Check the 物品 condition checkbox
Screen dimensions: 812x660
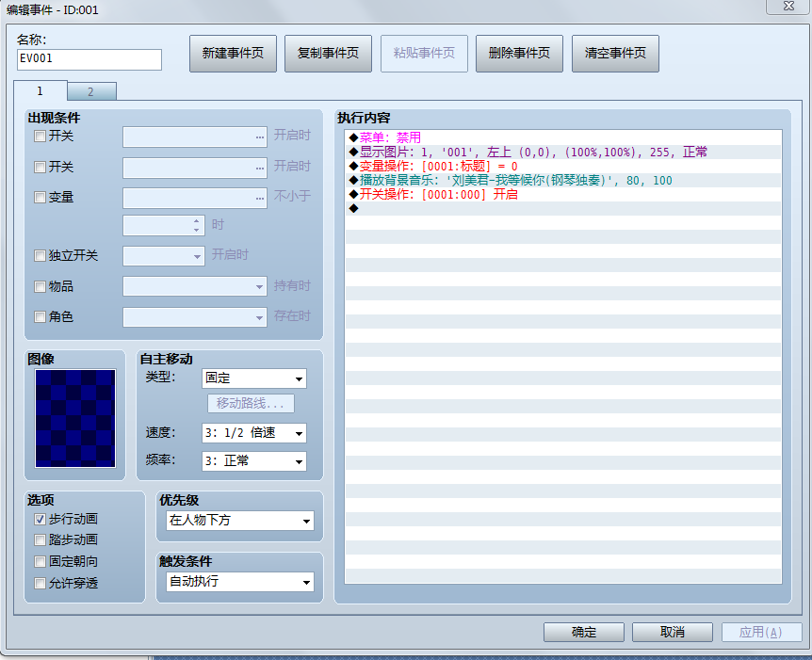coord(40,286)
